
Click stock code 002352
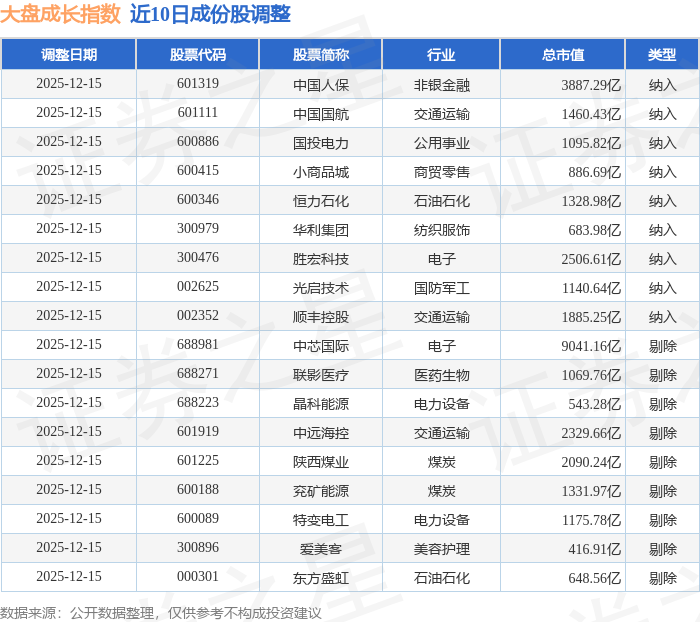click(x=198, y=316)
